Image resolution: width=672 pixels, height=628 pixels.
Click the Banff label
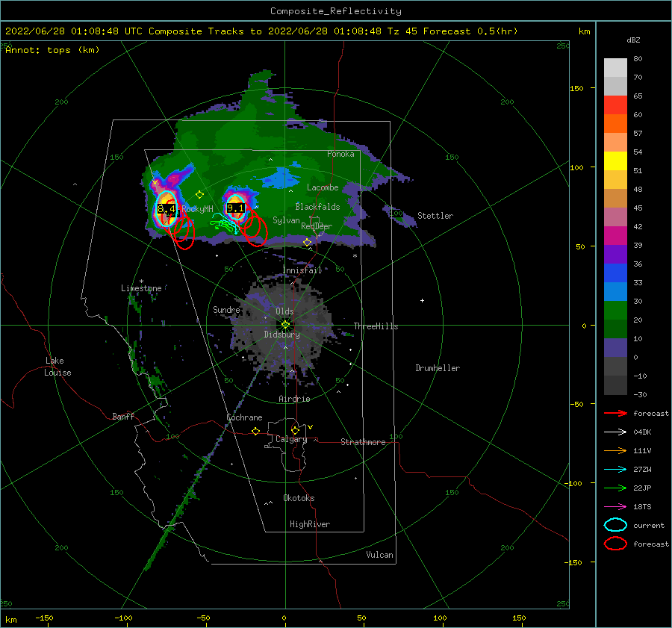123,417
